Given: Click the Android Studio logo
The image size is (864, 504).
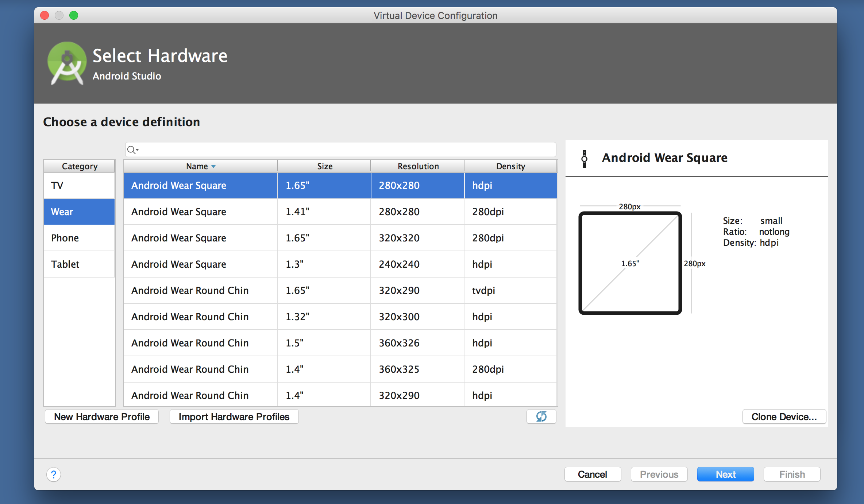Looking at the screenshot, I should pos(67,63).
